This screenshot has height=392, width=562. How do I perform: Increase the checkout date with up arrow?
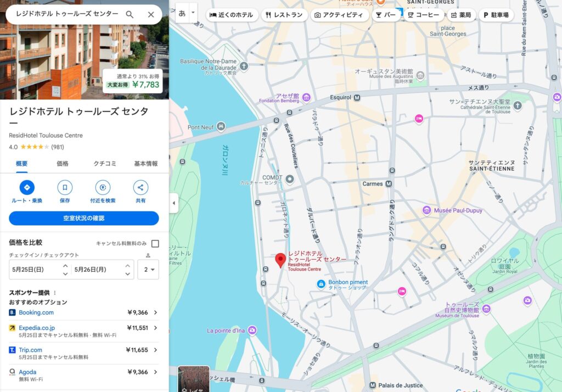(127, 266)
